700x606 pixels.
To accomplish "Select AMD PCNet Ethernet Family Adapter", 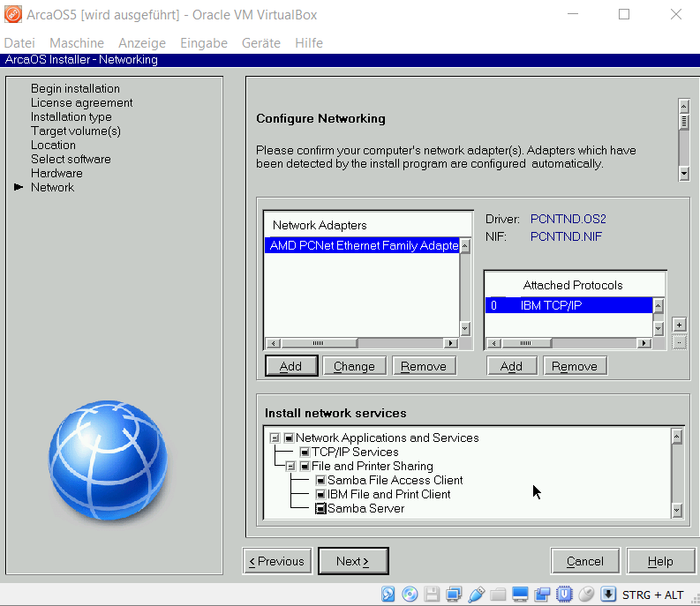I will click(x=362, y=245).
